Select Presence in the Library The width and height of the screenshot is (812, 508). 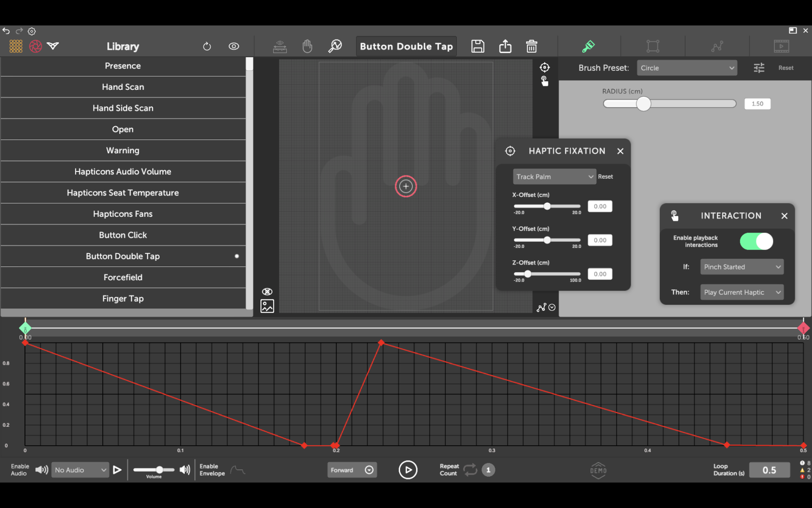pos(123,66)
